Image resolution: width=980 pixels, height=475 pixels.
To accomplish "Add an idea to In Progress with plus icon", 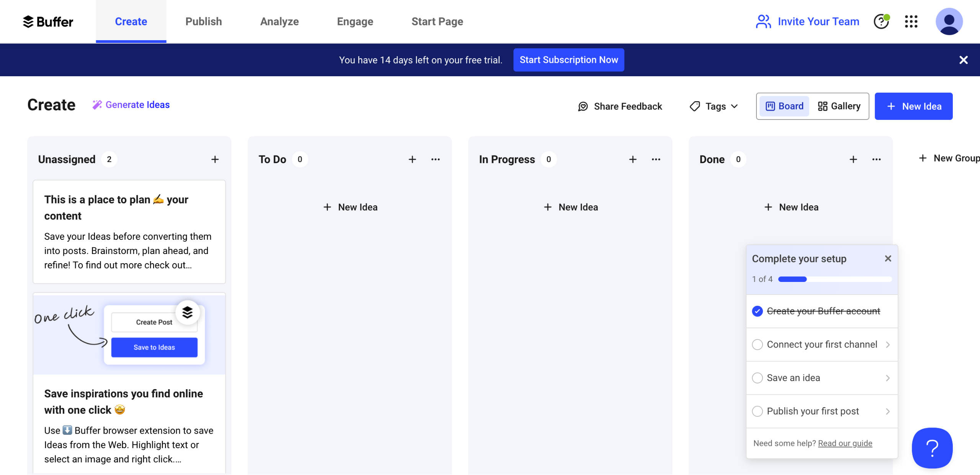I will [633, 159].
